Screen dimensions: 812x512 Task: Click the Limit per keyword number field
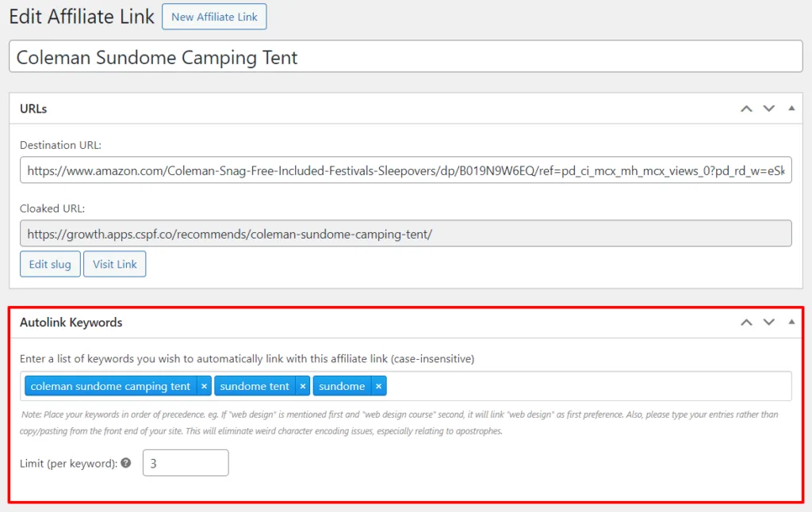(x=186, y=463)
